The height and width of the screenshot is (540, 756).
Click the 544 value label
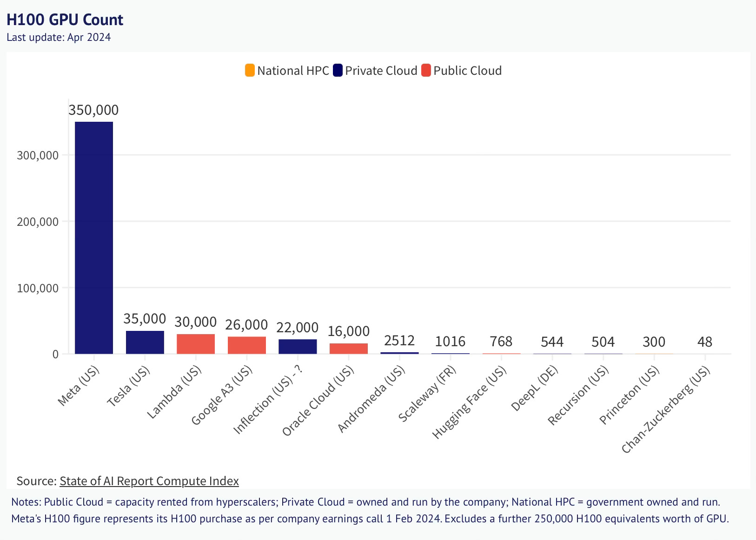coord(552,342)
